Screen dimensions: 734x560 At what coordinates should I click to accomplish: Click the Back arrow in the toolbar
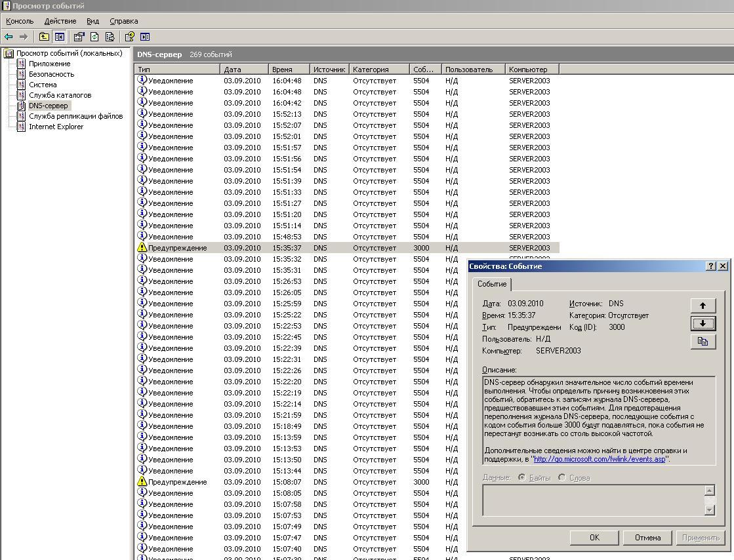(9, 37)
